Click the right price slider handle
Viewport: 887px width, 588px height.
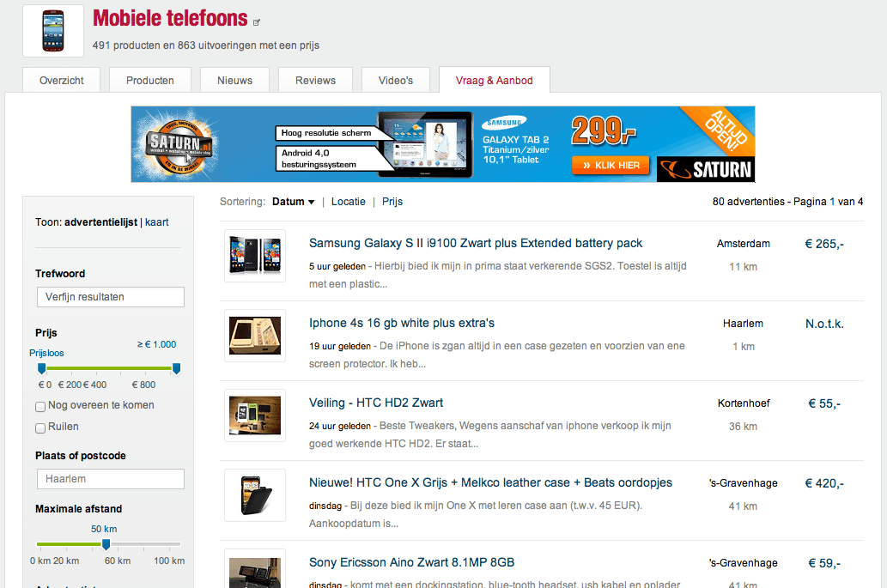click(x=177, y=368)
